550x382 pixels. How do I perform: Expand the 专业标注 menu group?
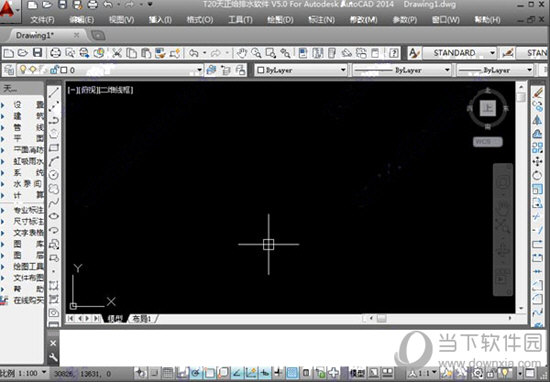tap(28, 210)
